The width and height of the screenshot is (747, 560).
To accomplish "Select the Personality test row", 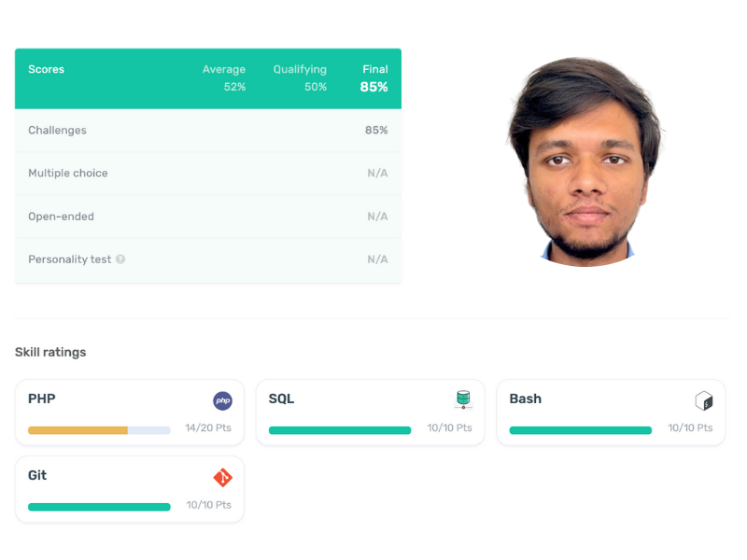I will tap(208, 260).
